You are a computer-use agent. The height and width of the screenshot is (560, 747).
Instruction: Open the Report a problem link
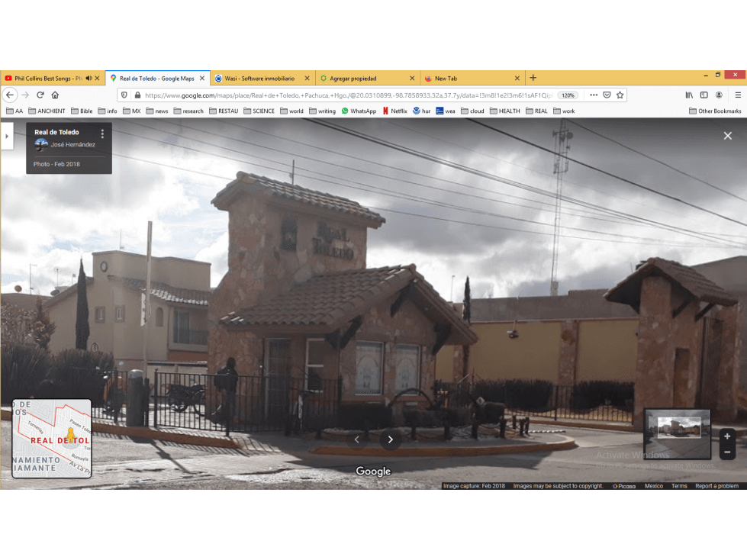click(x=716, y=486)
